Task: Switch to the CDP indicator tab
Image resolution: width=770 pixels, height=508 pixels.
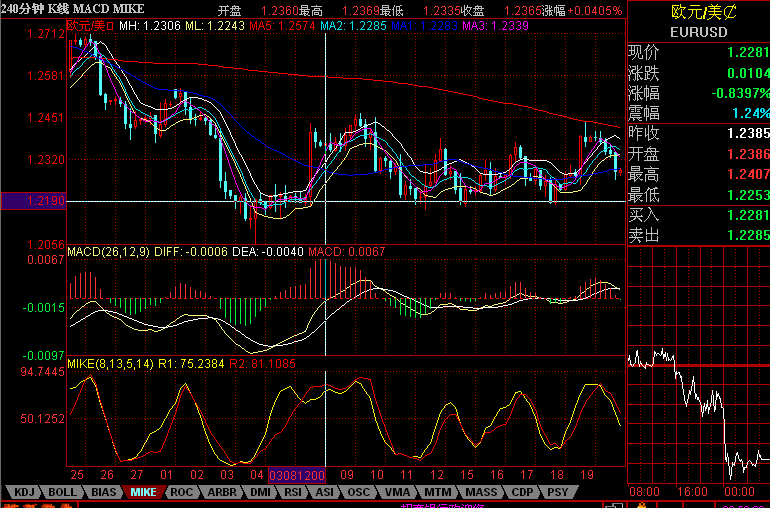Action: point(522,492)
